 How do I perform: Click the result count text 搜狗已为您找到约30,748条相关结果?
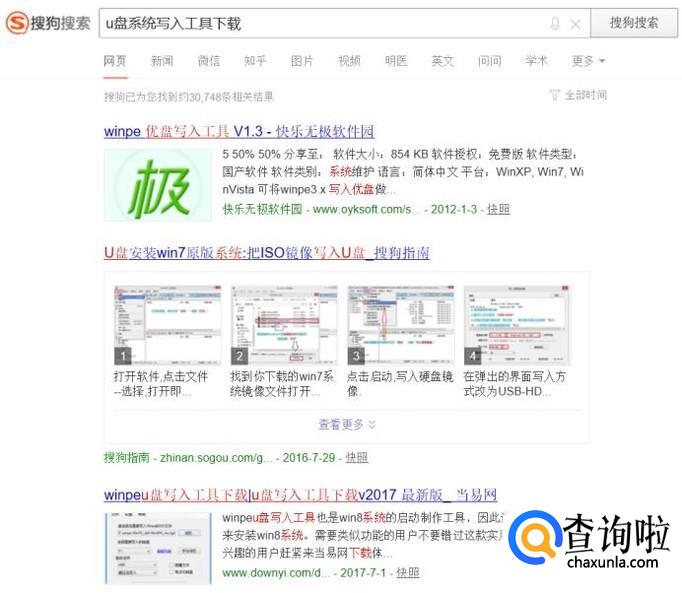[x=189, y=97]
